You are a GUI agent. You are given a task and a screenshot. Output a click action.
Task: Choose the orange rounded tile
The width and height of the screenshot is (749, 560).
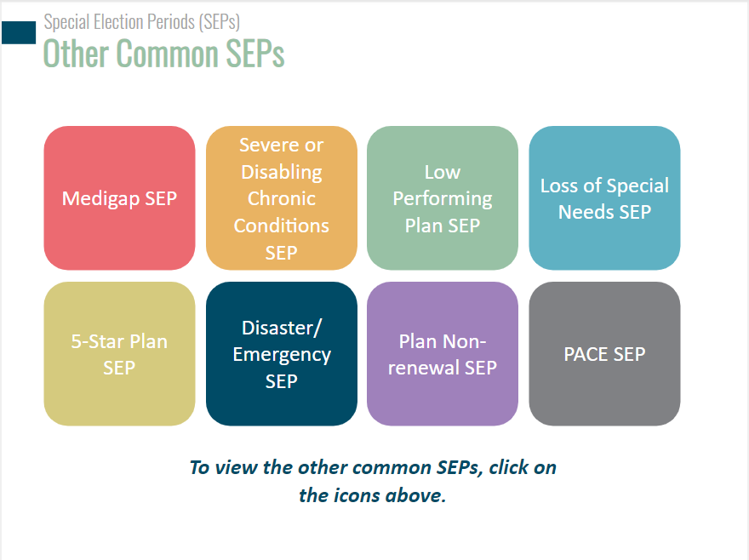tap(282, 197)
